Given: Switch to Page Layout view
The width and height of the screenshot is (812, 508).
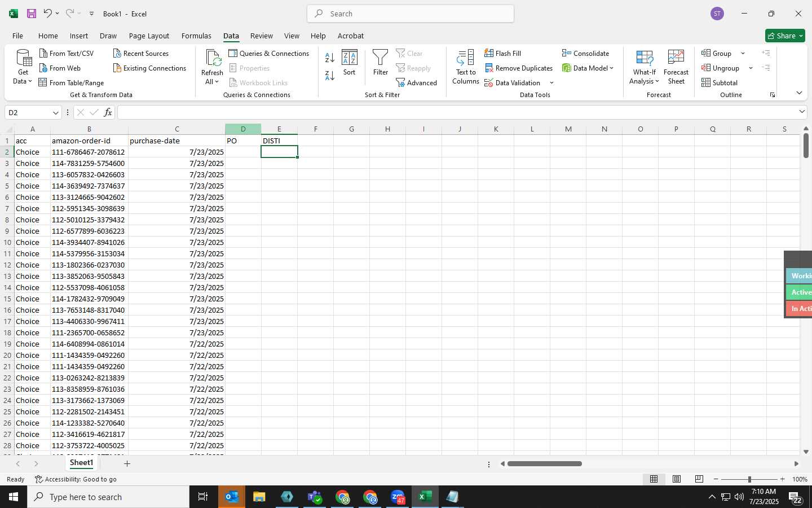Looking at the screenshot, I should [x=677, y=479].
